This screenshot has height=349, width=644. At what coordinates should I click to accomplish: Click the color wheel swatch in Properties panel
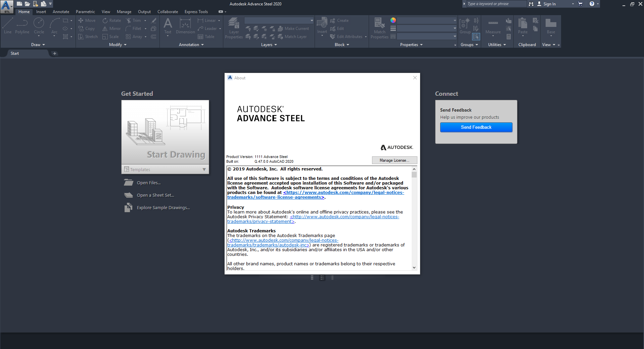point(393,20)
